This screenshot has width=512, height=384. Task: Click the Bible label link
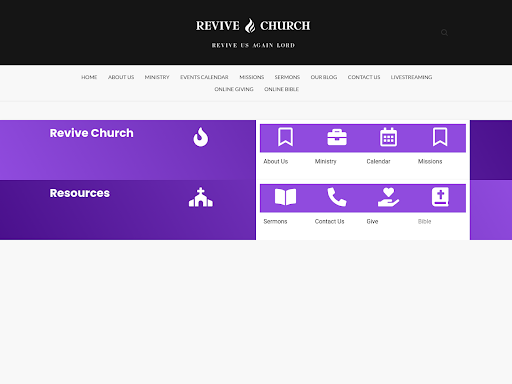[425, 221]
